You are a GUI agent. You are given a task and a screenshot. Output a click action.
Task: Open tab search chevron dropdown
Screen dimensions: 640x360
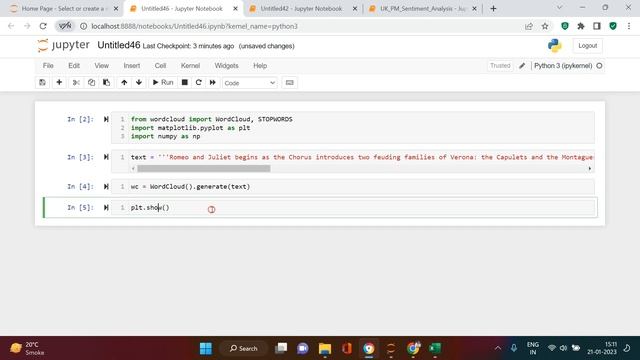pyautogui.click(x=560, y=7)
